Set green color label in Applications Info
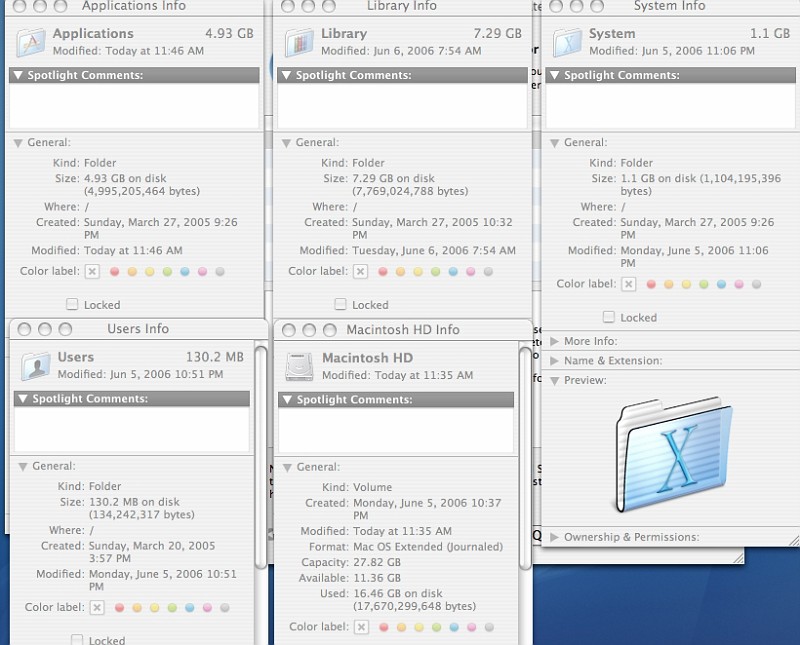The image size is (800, 645). (x=167, y=271)
